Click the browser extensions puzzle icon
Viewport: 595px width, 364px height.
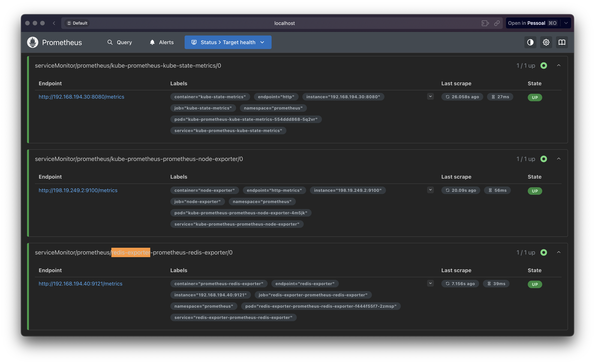point(485,23)
